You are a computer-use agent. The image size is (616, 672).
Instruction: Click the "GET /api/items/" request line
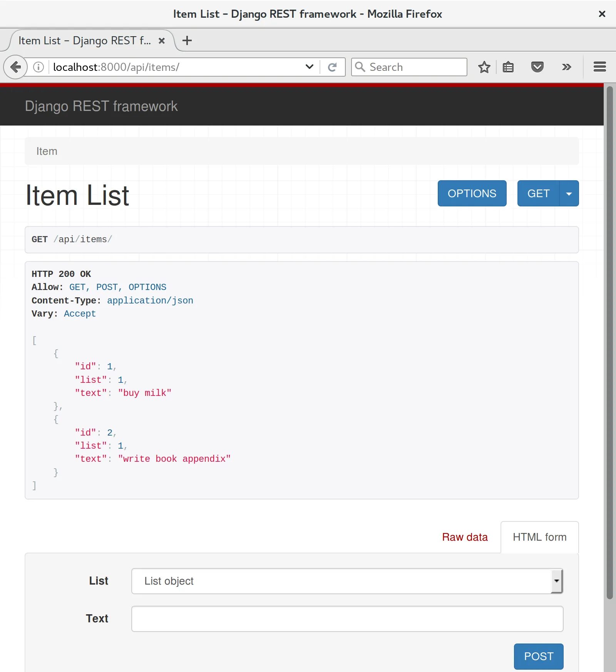(72, 240)
